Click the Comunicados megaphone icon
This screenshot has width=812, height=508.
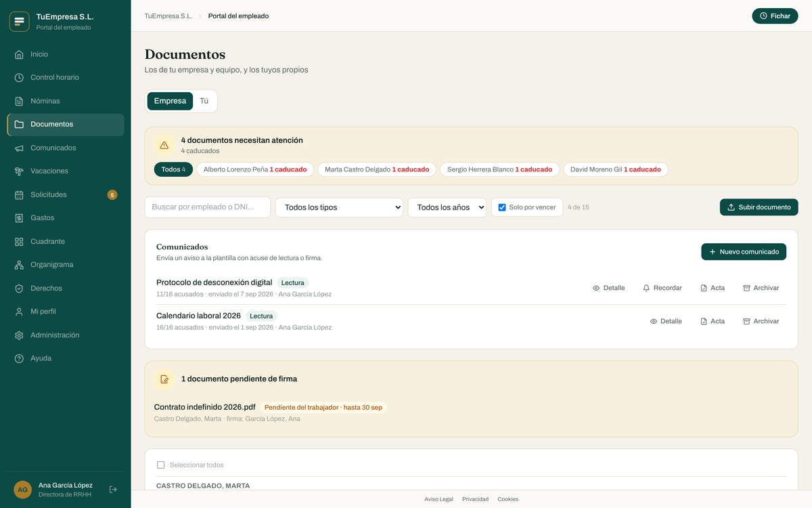point(19,148)
